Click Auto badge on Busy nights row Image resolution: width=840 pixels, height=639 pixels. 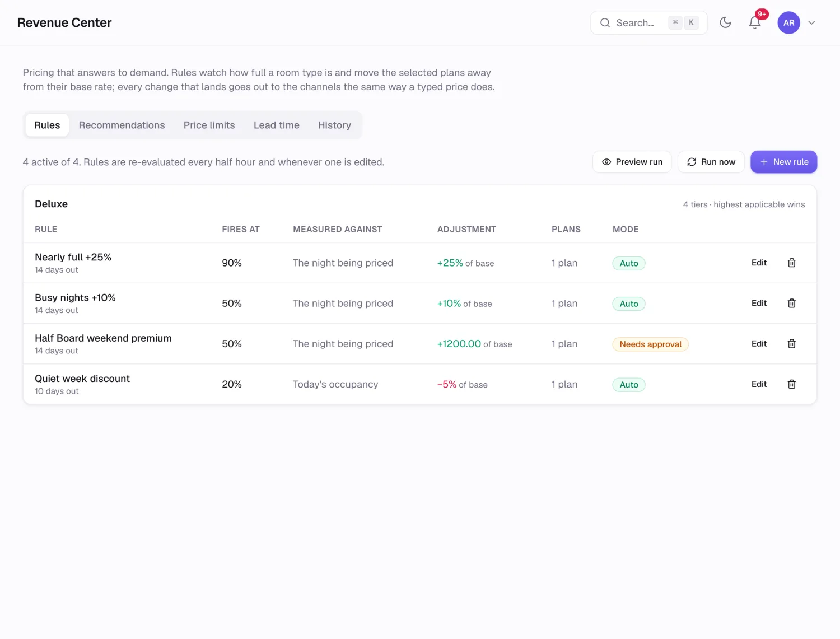point(629,304)
